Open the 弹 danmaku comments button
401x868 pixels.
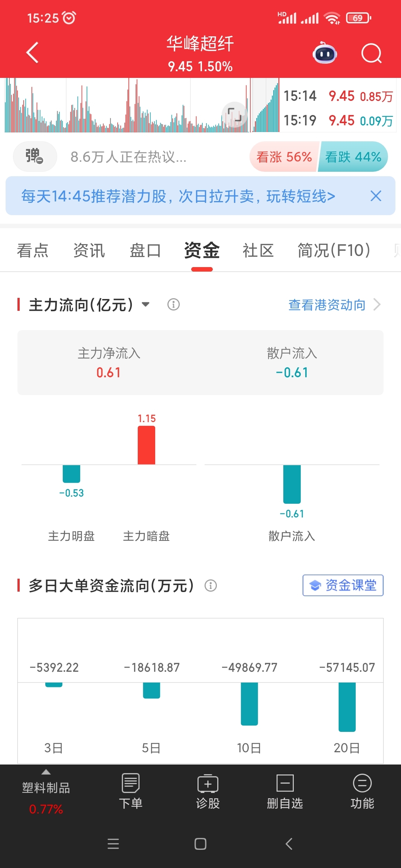click(35, 157)
